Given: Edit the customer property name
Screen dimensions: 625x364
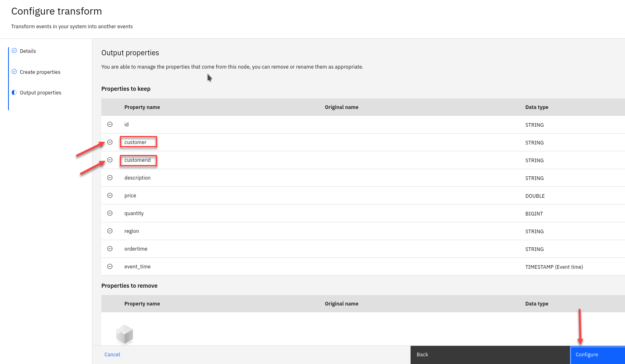Looking at the screenshot, I should coord(138,142).
